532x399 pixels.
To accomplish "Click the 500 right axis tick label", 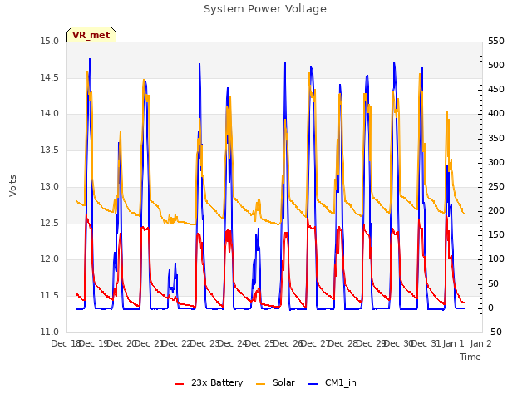I will click(496, 65).
